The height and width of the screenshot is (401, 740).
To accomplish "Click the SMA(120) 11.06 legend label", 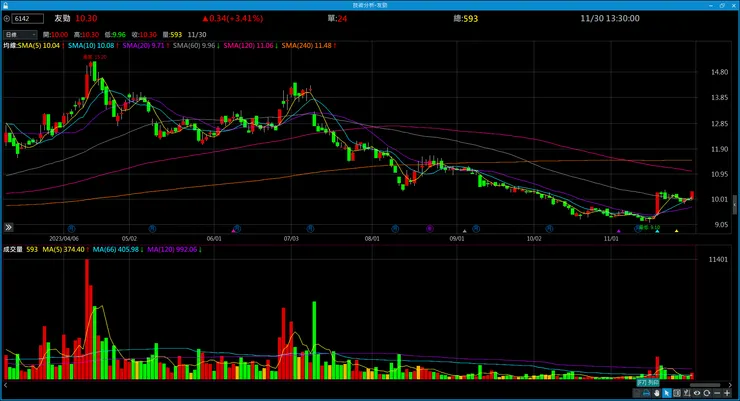I will [248, 46].
